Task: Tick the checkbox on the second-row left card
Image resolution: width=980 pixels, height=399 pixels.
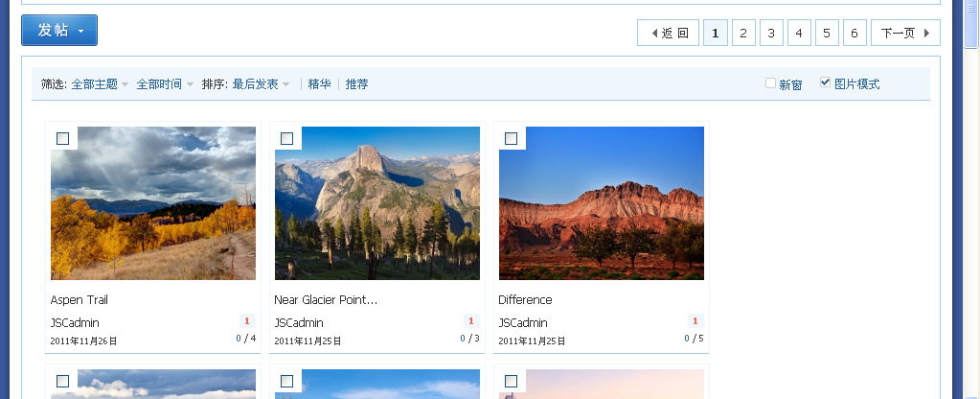Action: pos(62,381)
